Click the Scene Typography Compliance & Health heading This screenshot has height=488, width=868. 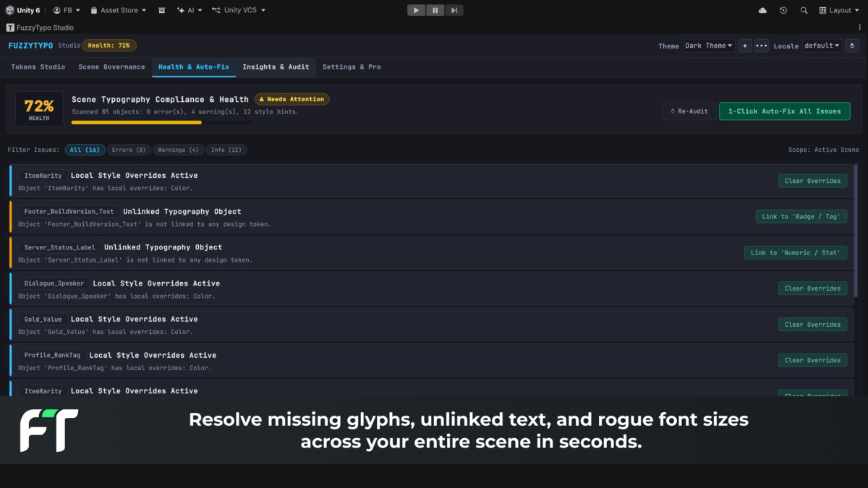pos(160,99)
